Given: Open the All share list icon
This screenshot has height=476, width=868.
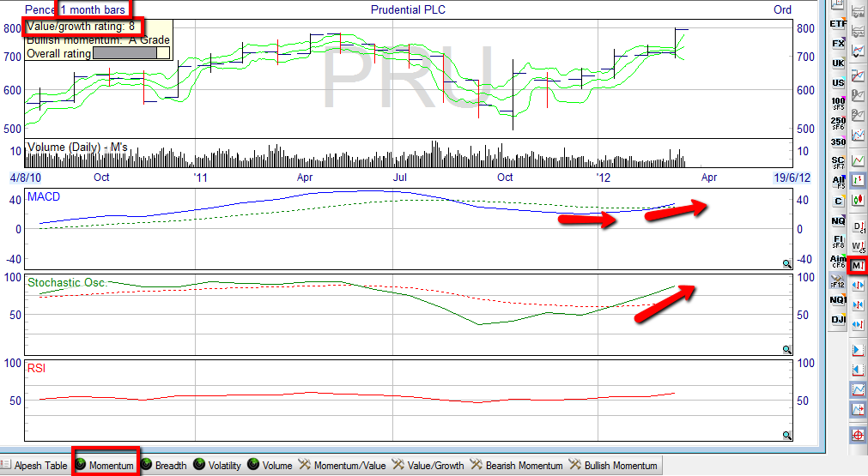Looking at the screenshot, I should pos(838,182).
